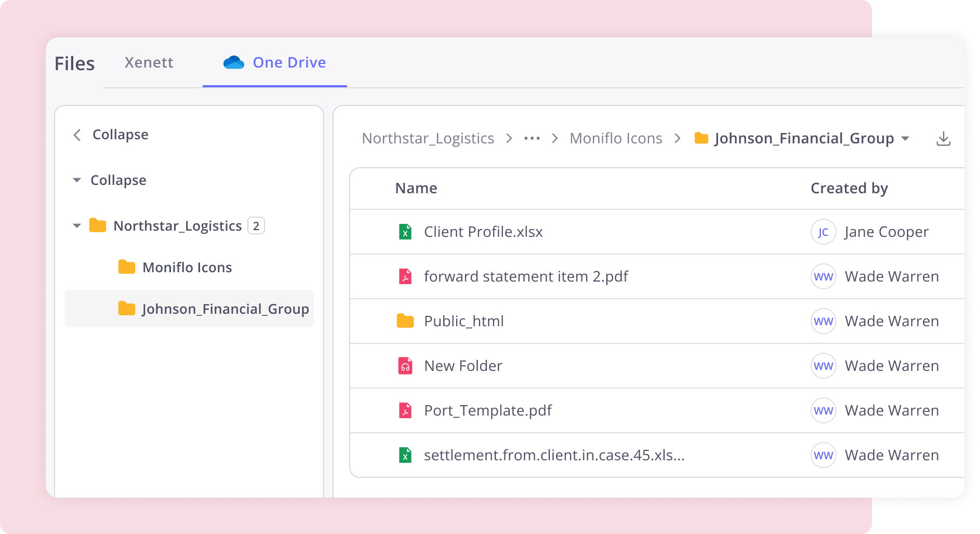Click the audio file icon for New Folder
This screenshot has height=534, width=980.
pos(405,366)
